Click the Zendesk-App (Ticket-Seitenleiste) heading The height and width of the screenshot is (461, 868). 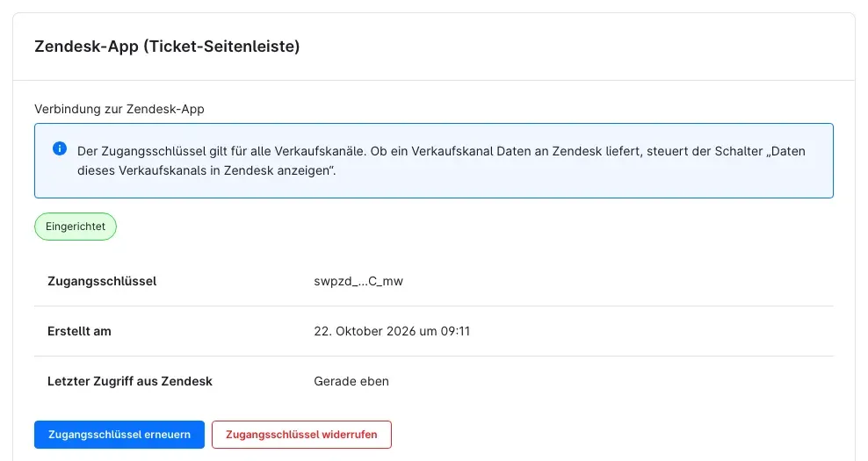tap(167, 46)
